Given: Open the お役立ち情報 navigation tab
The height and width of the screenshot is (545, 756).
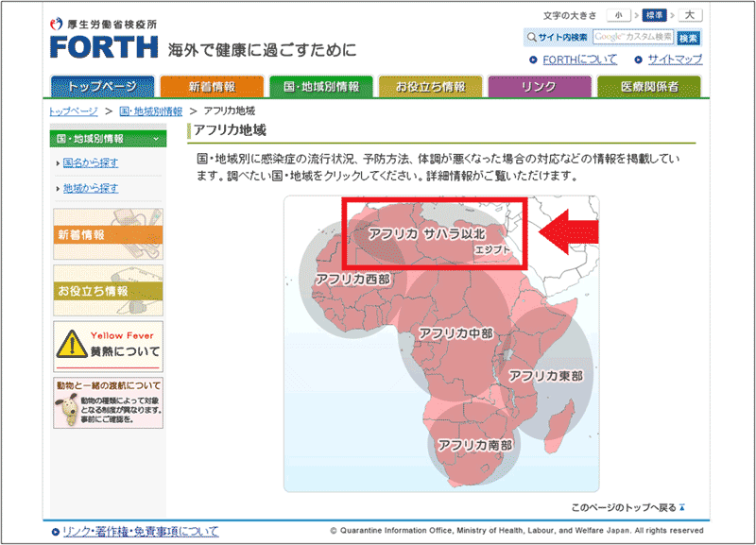Looking at the screenshot, I should click(x=431, y=87).
